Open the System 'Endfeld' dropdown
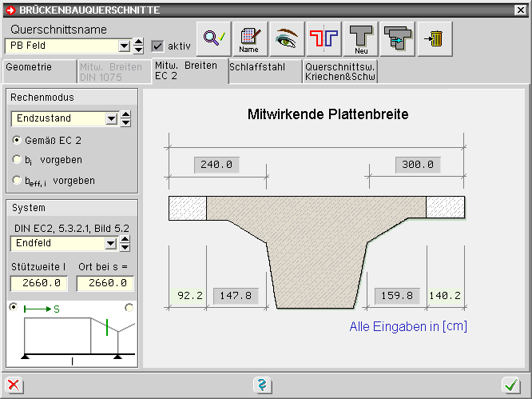This screenshot has width=532, height=399. [111, 243]
